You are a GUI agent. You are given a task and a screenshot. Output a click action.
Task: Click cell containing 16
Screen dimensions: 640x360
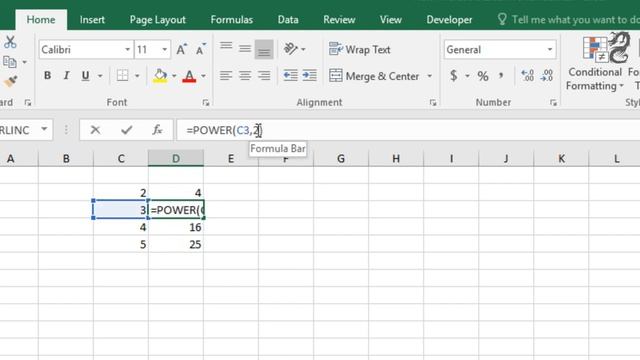click(176, 227)
